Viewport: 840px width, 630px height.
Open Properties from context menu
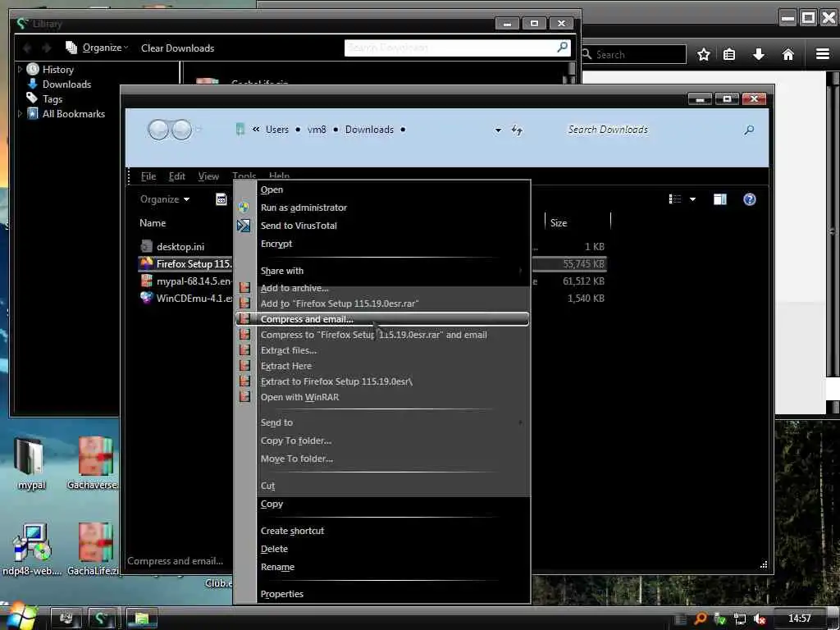pos(282,594)
